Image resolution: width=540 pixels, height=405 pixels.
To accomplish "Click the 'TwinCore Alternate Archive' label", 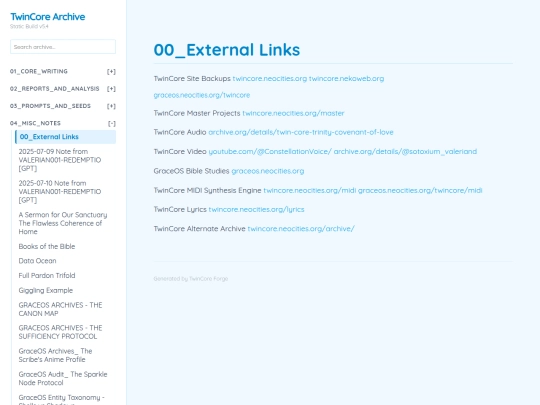I will [x=199, y=229].
